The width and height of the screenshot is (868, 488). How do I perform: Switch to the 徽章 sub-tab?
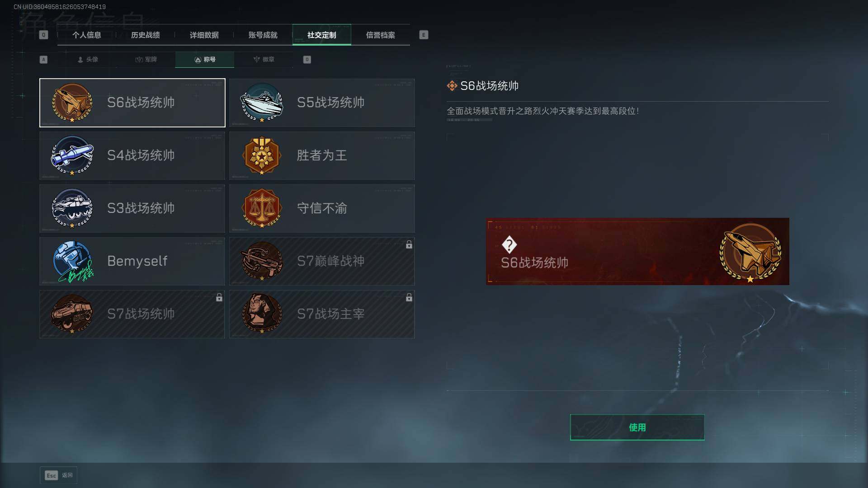(x=264, y=60)
